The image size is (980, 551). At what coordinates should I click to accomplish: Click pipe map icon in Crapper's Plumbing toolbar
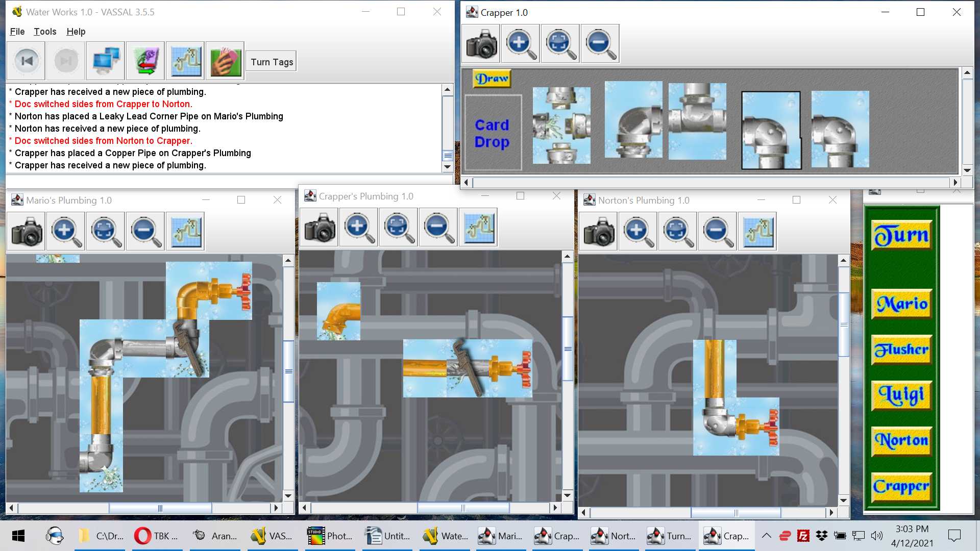tap(479, 227)
